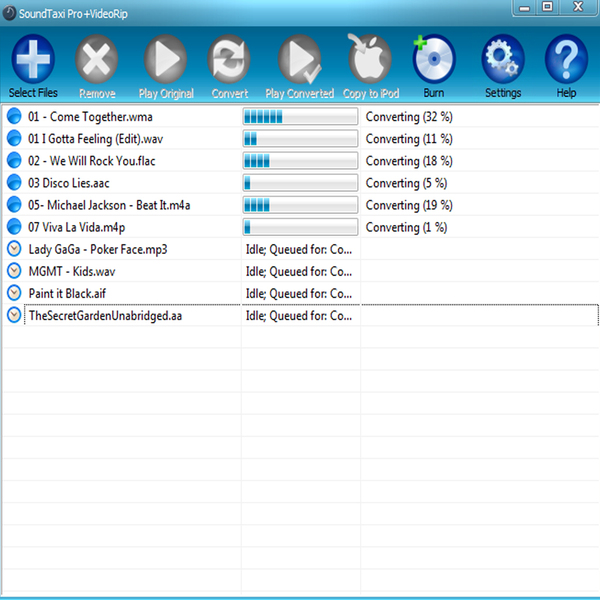Click the blue status icon for Come Together.wma

[x=14, y=116]
